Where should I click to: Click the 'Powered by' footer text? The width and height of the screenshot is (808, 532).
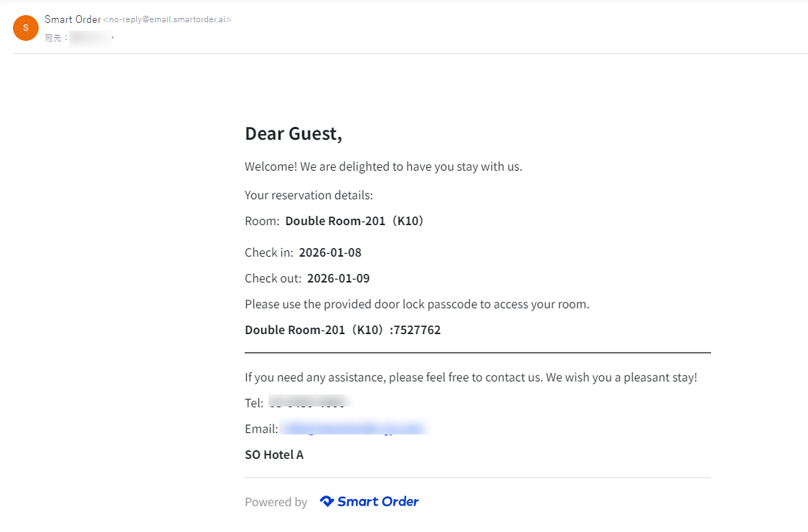point(276,502)
